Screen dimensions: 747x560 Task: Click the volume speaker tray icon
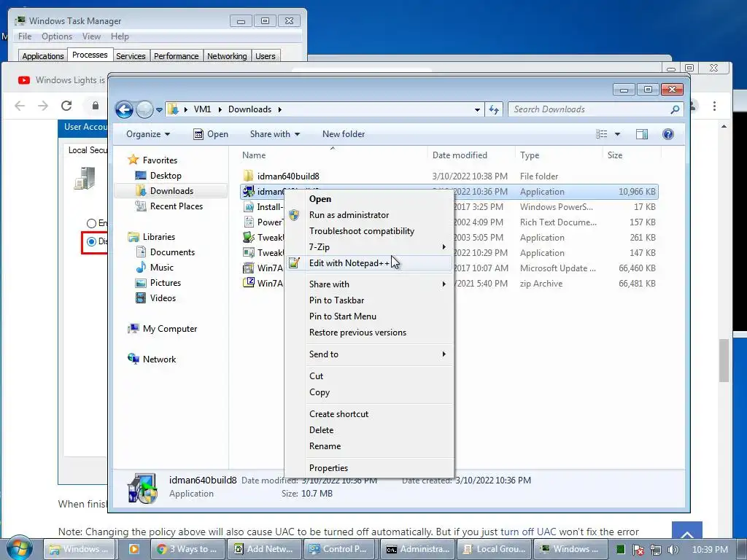click(673, 550)
